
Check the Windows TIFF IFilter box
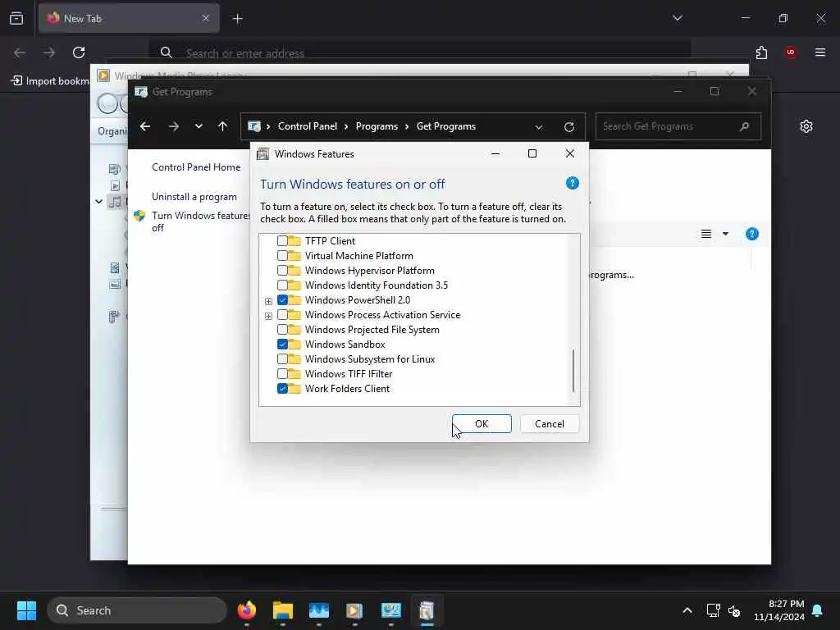tap(282, 373)
